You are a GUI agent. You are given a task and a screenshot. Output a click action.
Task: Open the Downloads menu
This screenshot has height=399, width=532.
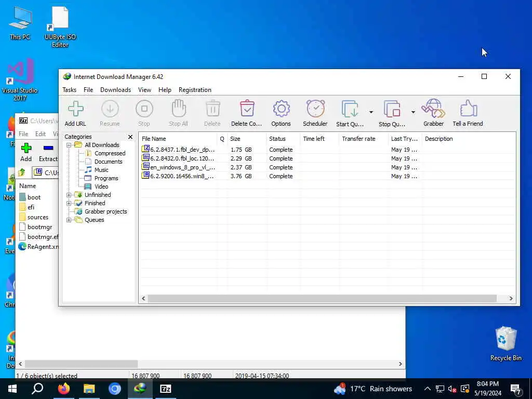115,90
